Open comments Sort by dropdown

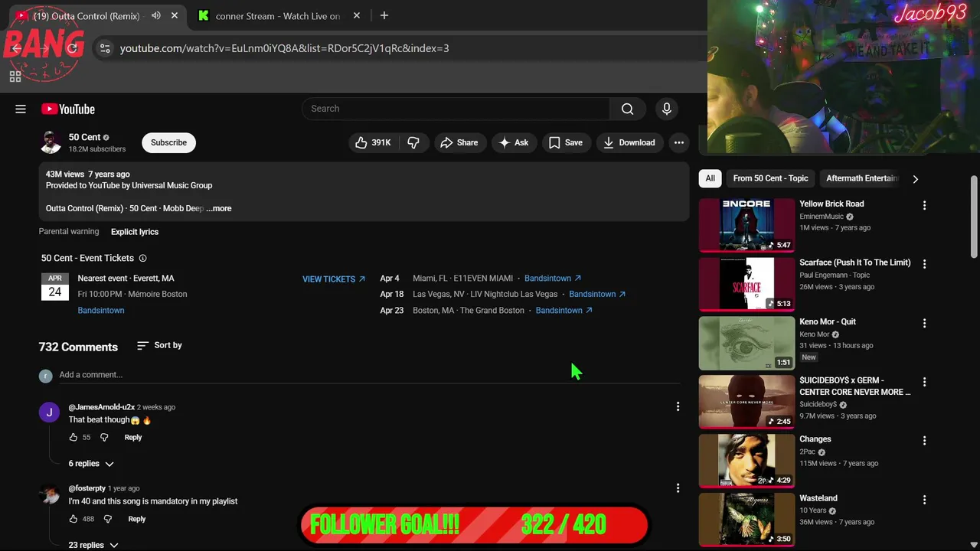tap(159, 346)
